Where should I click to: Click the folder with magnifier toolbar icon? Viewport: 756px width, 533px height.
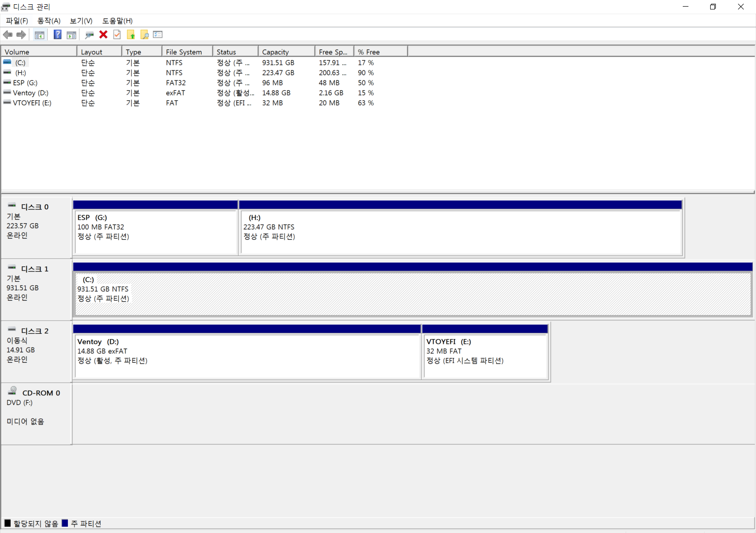pyautogui.click(x=145, y=35)
